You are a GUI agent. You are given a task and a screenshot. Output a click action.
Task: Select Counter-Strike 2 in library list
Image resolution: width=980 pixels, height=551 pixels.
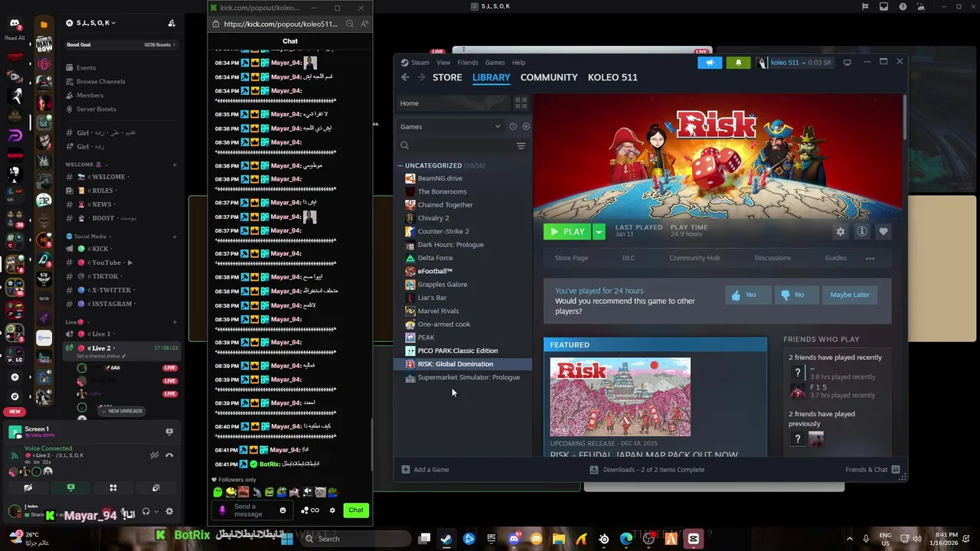[x=443, y=231]
